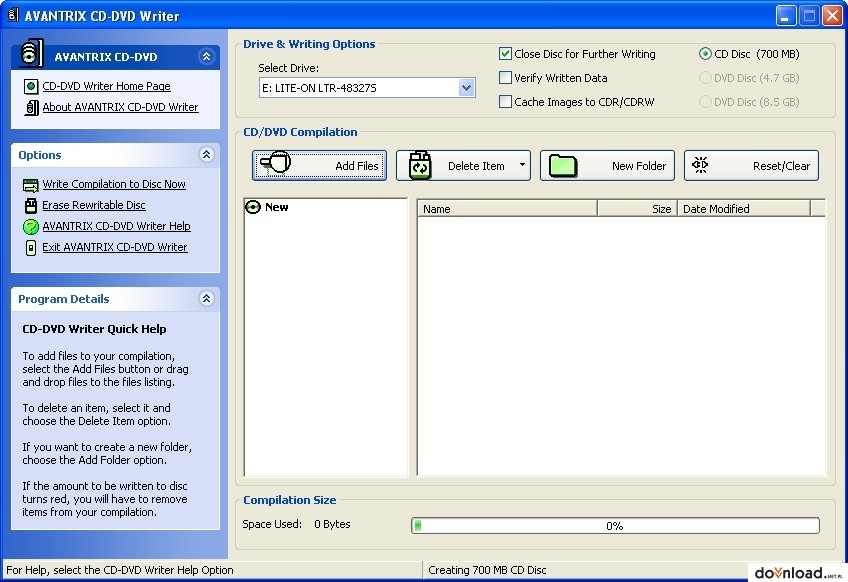Open Delete Item dropdown arrow
This screenshot has height=582, width=848.
pos(522,164)
